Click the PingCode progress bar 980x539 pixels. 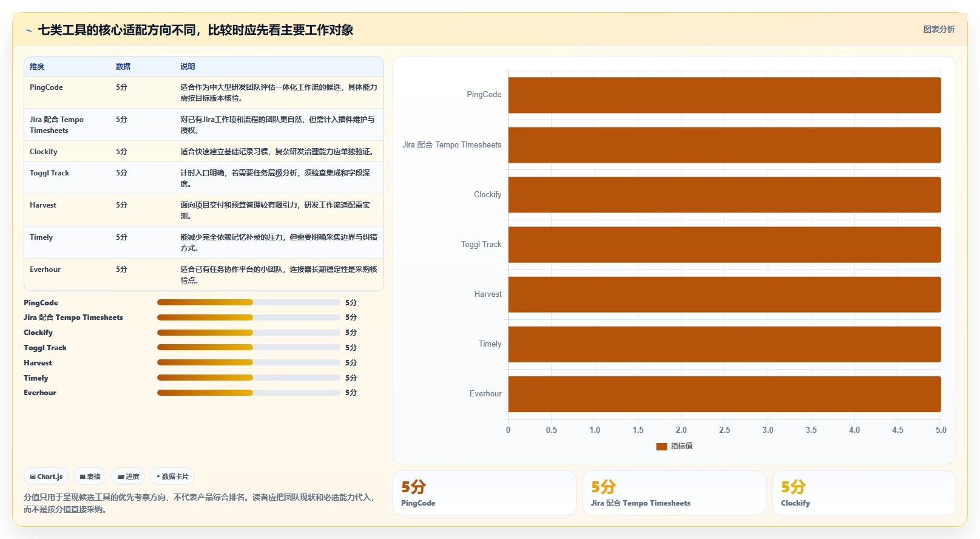249,302
